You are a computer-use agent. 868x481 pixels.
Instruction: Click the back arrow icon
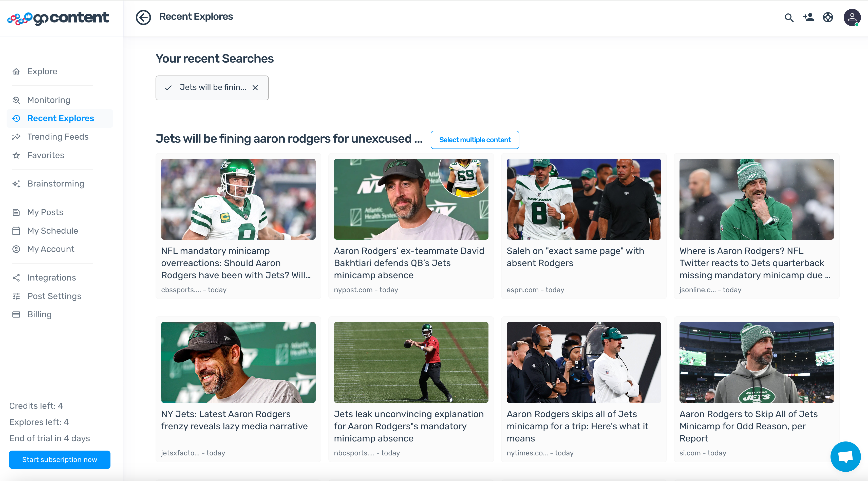pyautogui.click(x=143, y=17)
